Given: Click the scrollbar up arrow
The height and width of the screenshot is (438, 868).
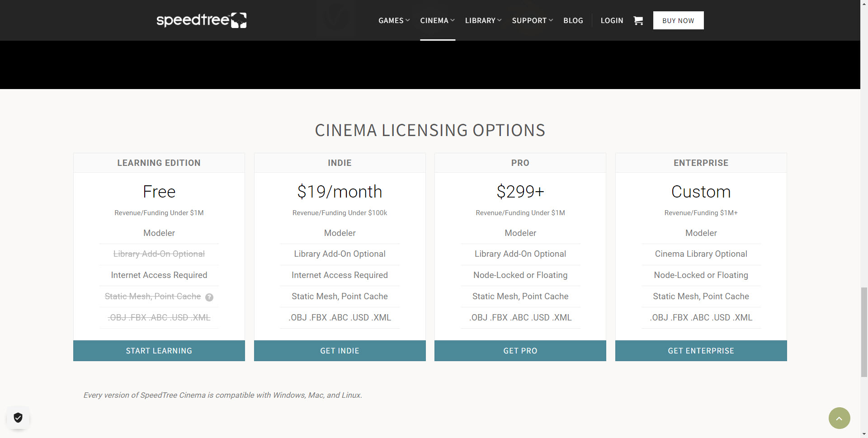Looking at the screenshot, I should [864, 4].
